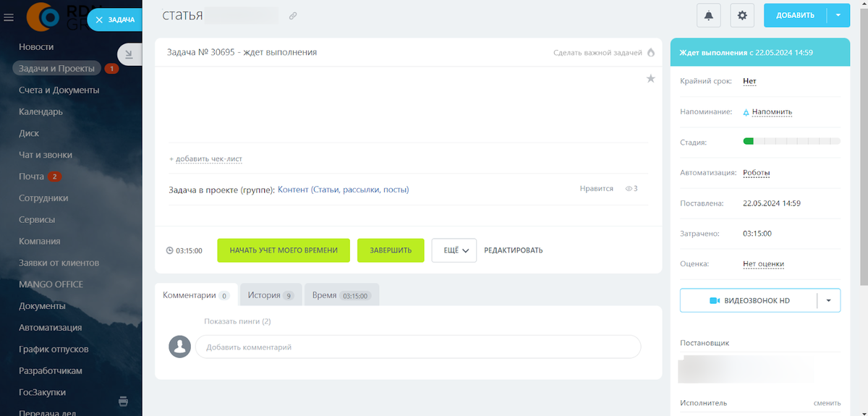The height and width of the screenshot is (416, 868).
Task: Open ГосЗакупки in sidebar
Action: [42, 393]
